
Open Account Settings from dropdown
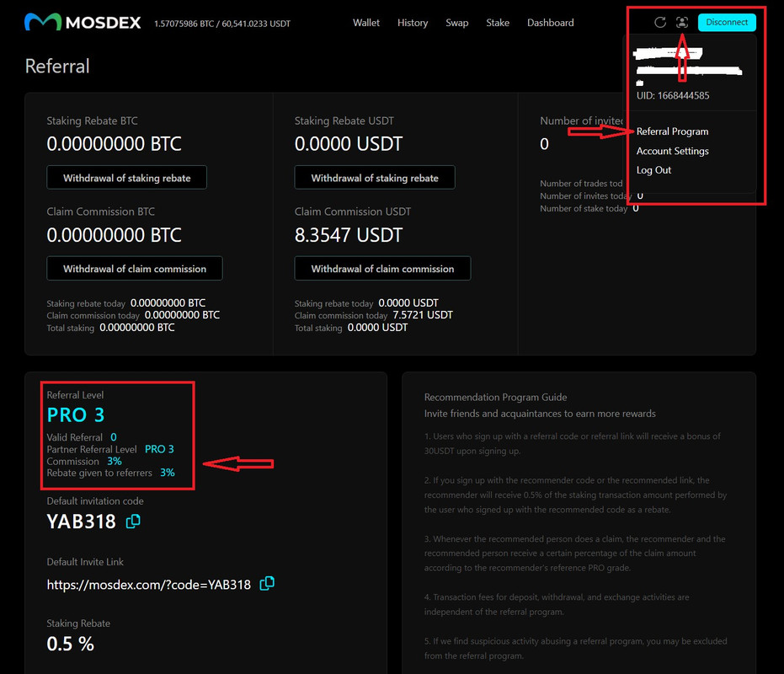click(673, 151)
